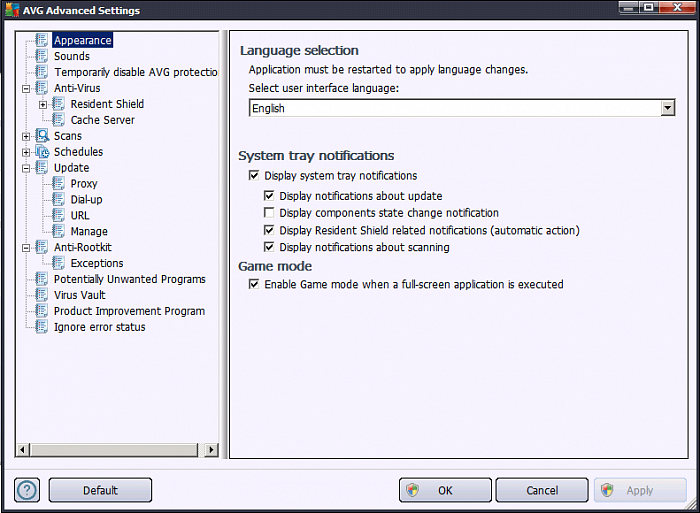Select the Dial-up tree item
The height and width of the screenshot is (513, 700).
(x=86, y=200)
